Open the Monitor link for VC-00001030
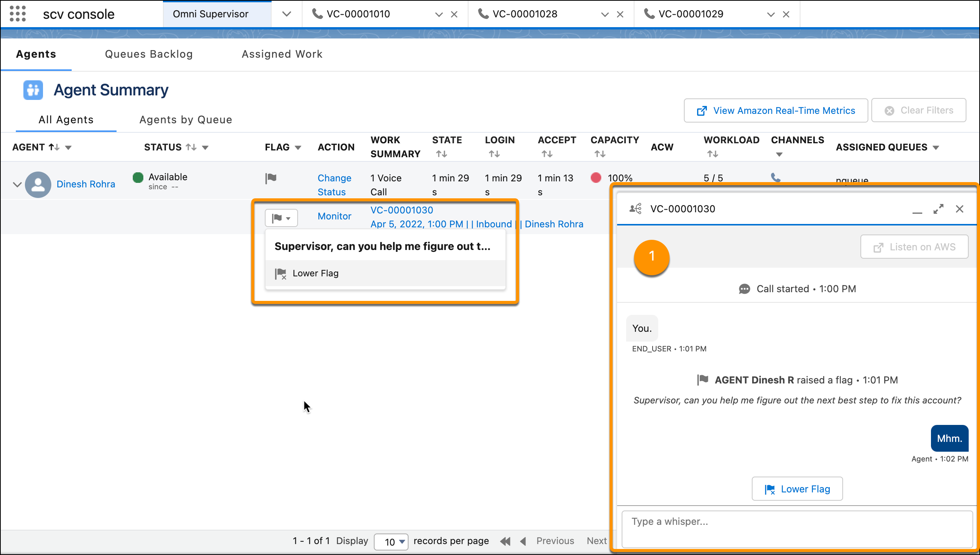The image size is (980, 555). pos(334,216)
